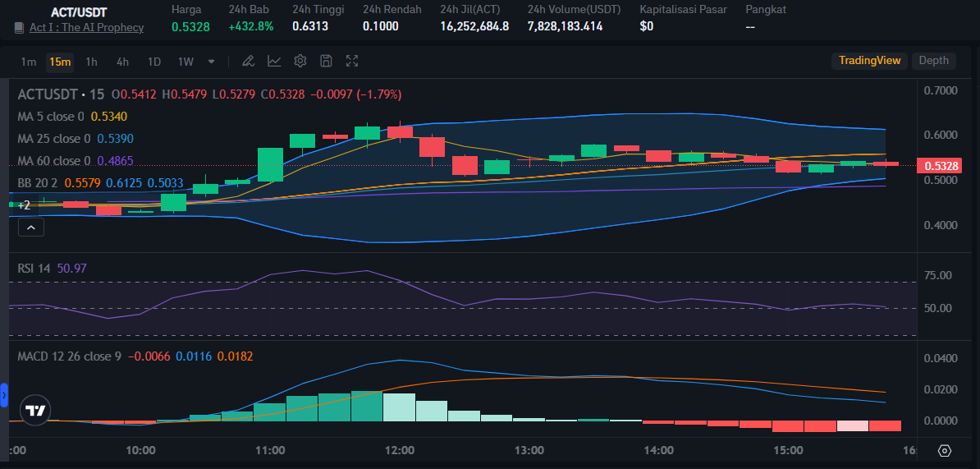Select the MA 60 close 0 indicator legend

(x=53, y=161)
